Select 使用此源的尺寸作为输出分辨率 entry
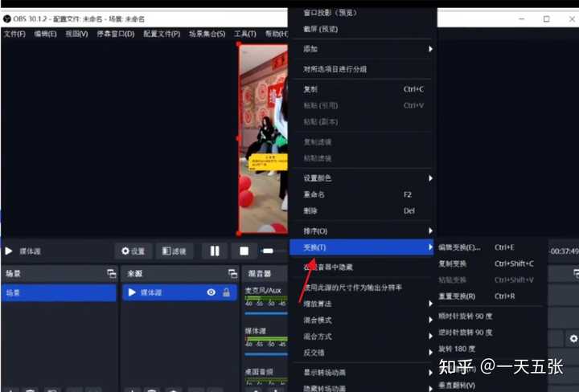Viewport: 579px width, 392px height. coord(362,288)
